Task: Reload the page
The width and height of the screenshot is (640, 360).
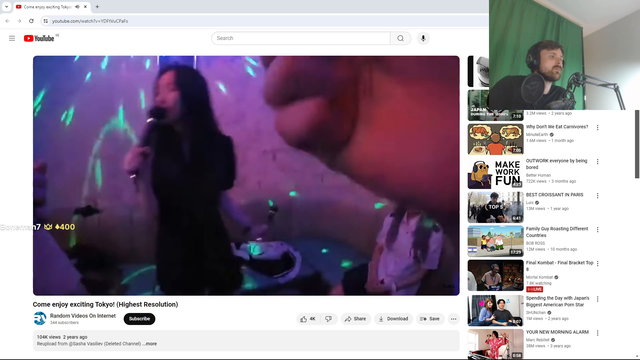Action: point(31,21)
